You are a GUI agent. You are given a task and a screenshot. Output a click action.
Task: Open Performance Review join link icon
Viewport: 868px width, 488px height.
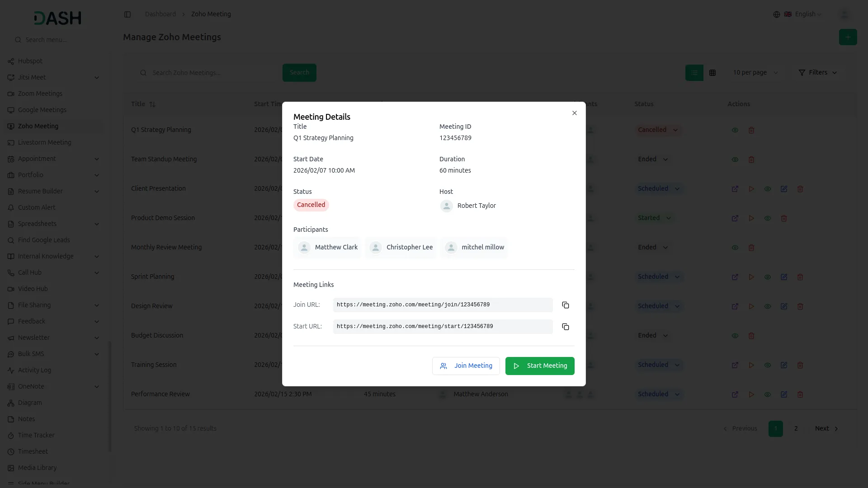[735, 394]
